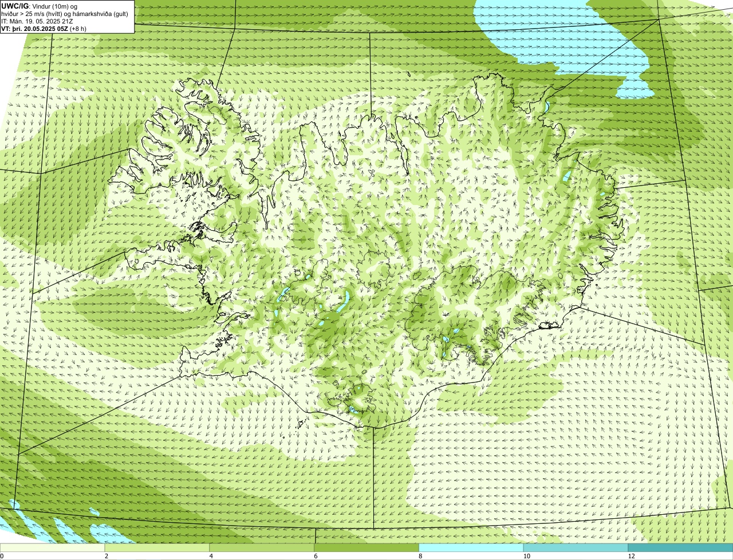Click the 'UWC/IG: Vindur (10m) og' title line
This screenshot has height=560, width=733.
pos(40,6)
